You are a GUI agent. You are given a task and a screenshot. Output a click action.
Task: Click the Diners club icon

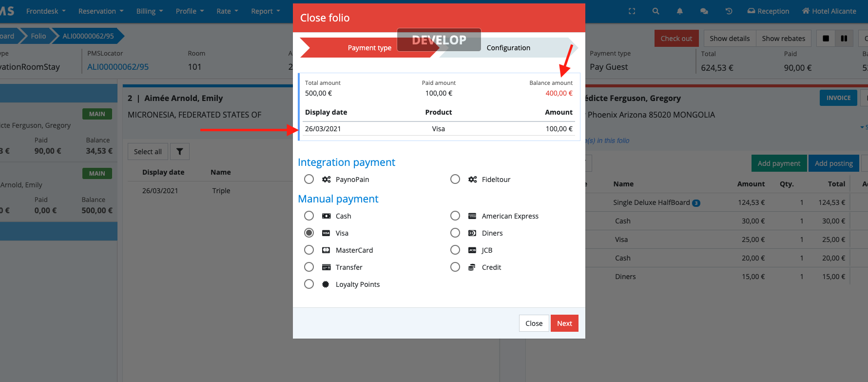(x=472, y=233)
